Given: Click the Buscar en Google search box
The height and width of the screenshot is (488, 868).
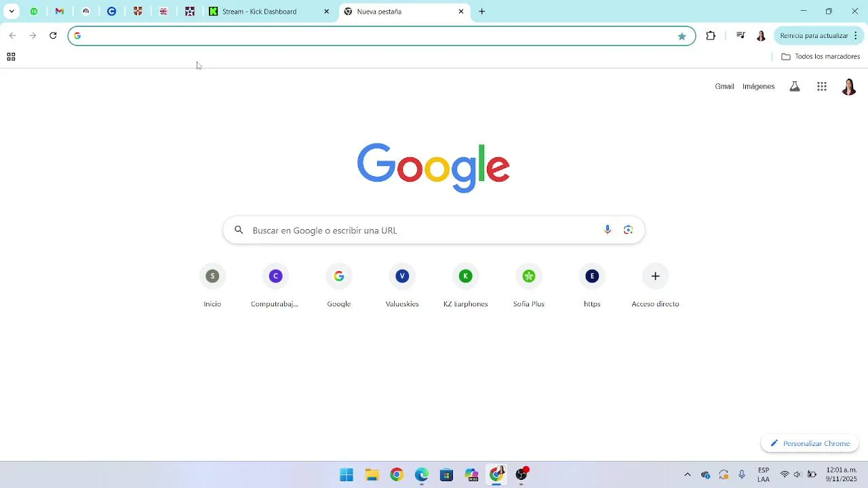Looking at the screenshot, I should 434,230.
